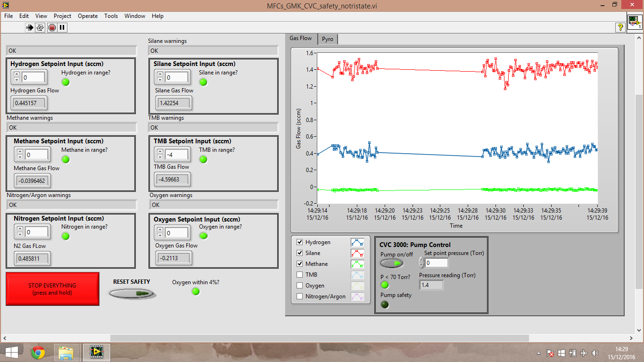
Task: Click the volume speaker tray icon
Action: click(x=595, y=353)
